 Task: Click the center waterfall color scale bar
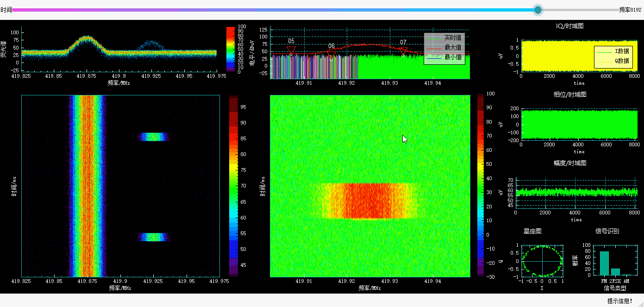pyautogui.click(x=481, y=186)
